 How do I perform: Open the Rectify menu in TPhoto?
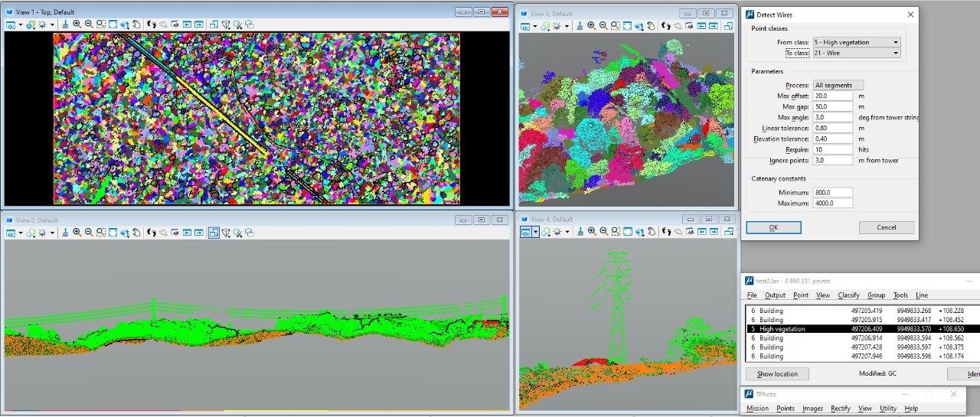[x=840, y=409]
